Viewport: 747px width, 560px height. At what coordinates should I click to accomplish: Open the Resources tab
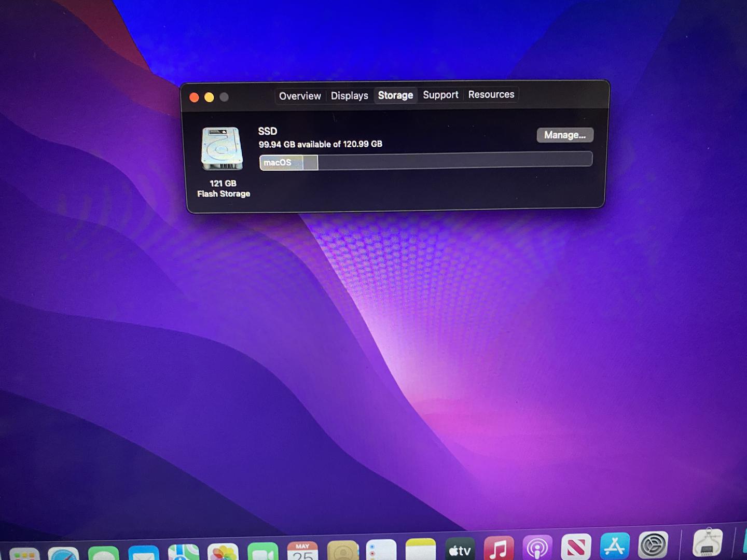(x=491, y=94)
